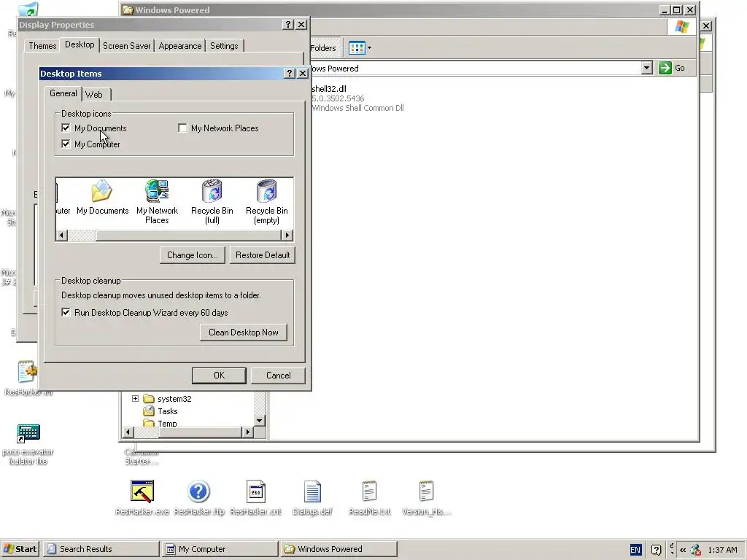Open the Views button dropdown arrow

(x=370, y=47)
